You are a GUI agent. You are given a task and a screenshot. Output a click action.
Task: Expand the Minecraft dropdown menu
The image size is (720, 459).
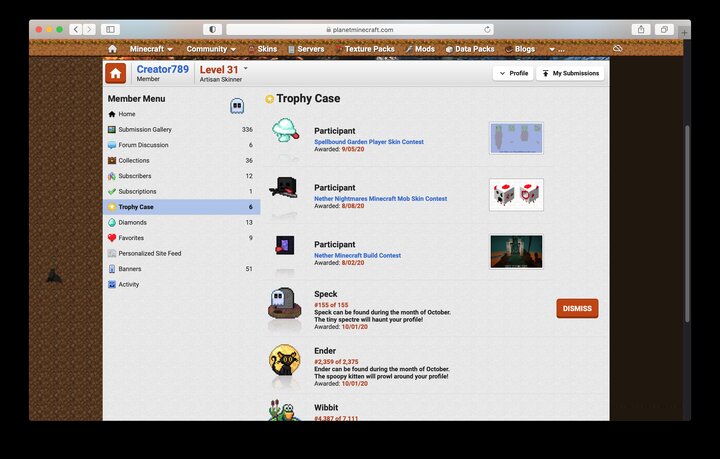pos(151,48)
